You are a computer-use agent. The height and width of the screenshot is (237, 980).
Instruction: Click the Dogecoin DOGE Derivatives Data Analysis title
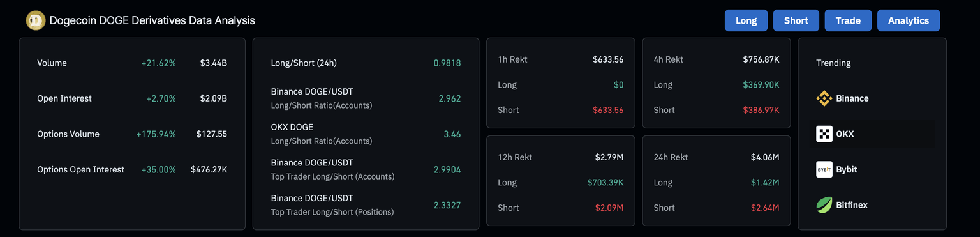pos(152,20)
